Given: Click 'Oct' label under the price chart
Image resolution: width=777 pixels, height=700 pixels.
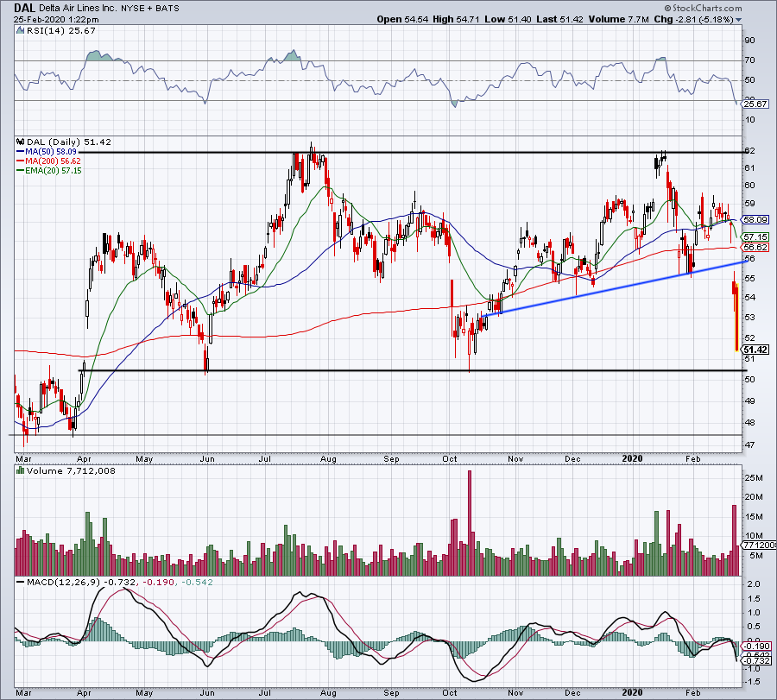Looking at the screenshot, I should coord(450,458).
